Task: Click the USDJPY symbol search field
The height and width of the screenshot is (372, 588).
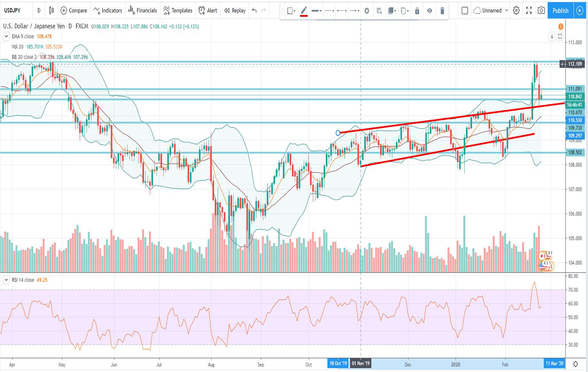Action: [x=12, y=11]
